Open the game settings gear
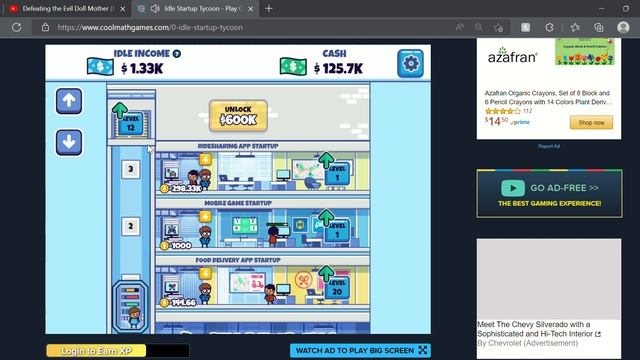Screen dimensions: 640x360 click(410, 63)
